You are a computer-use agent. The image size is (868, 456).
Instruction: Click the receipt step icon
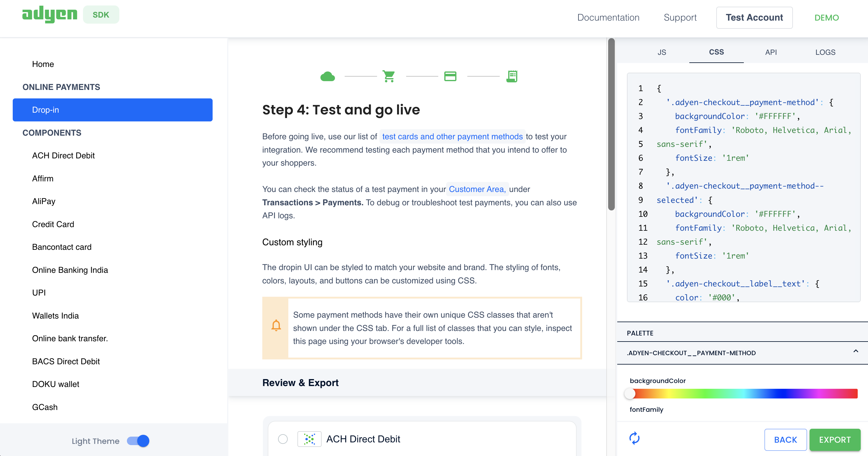click(x=512, y=76)
